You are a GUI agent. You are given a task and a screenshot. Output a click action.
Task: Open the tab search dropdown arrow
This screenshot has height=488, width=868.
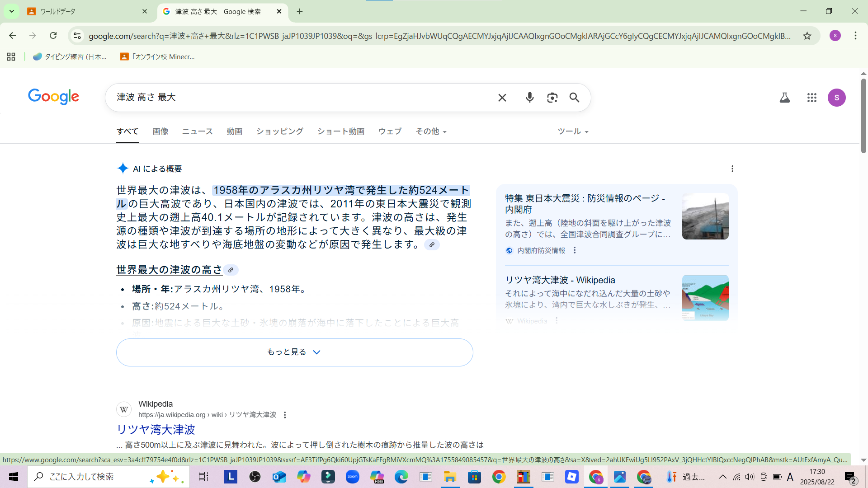point(11,11)
